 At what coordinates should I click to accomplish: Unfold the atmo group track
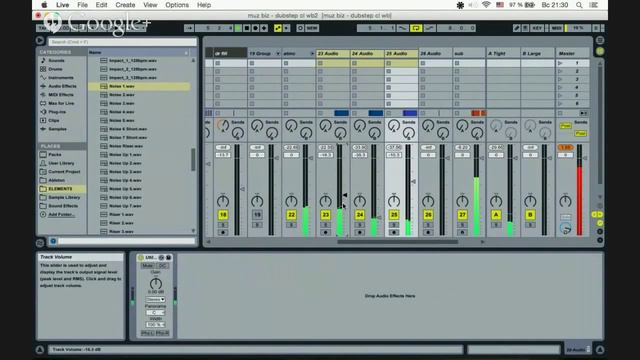point(312,53)
